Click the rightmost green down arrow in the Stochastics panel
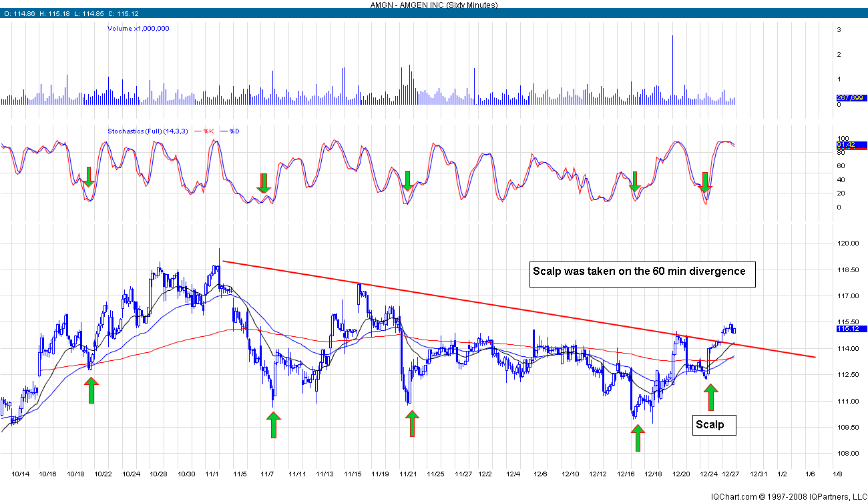 coord(704,183)
